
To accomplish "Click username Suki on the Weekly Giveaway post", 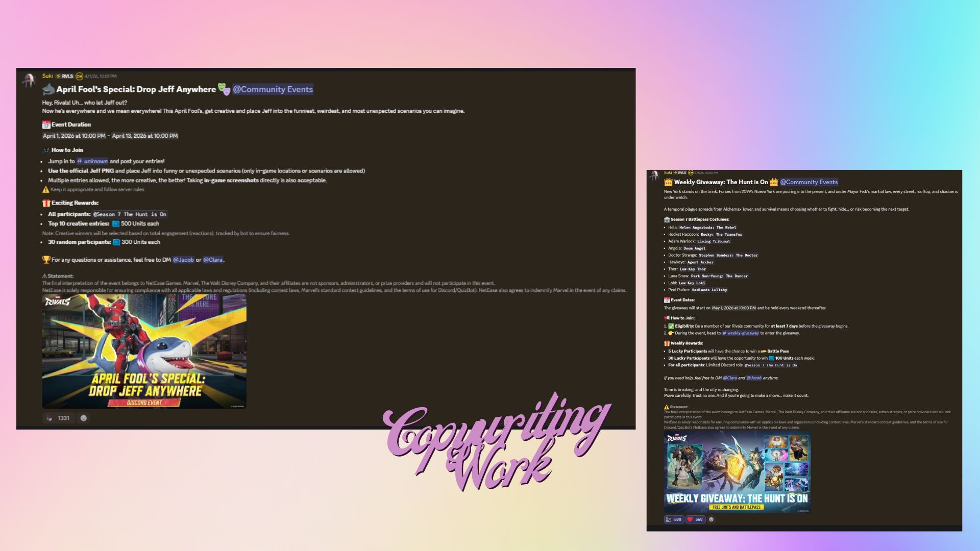I will [x=668, y=173].
